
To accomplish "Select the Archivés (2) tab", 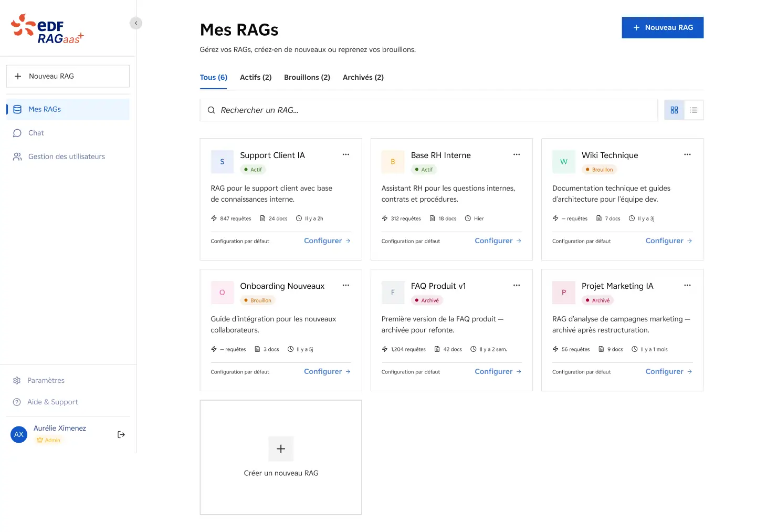I will [363, 77].
